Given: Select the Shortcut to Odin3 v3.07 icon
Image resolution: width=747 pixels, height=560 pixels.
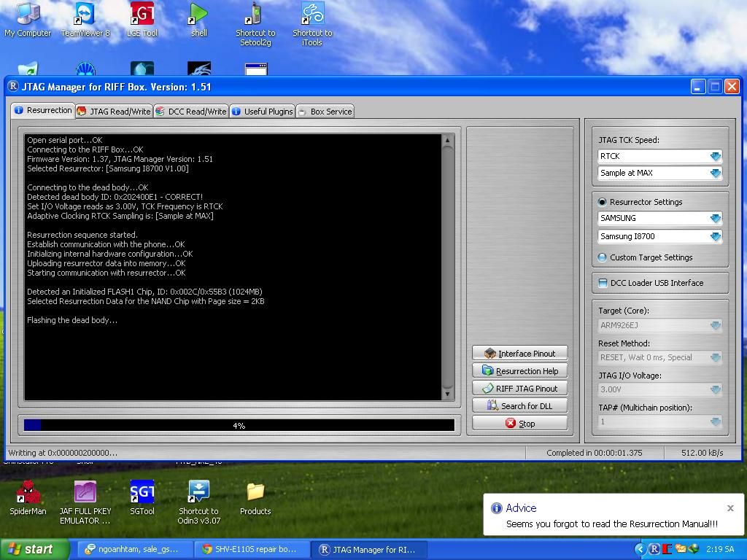Looking at the screenshot, I should pyautogui.click(x=198, y=502).
